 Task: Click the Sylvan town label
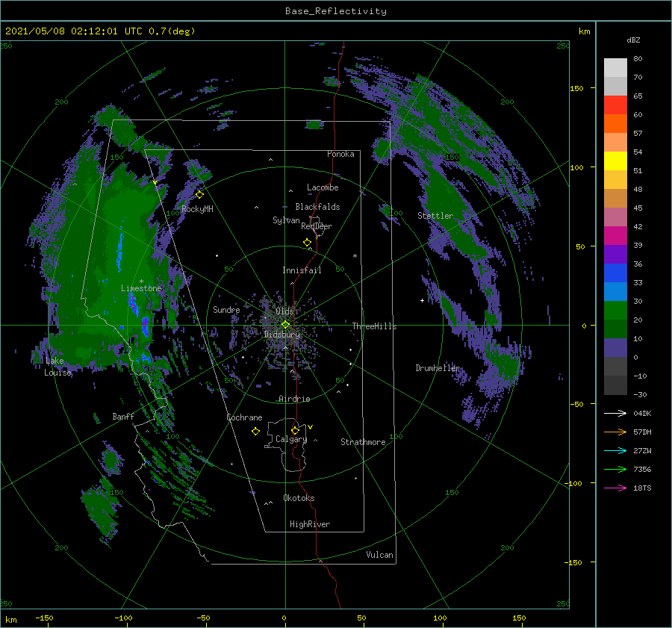(286, 220)
